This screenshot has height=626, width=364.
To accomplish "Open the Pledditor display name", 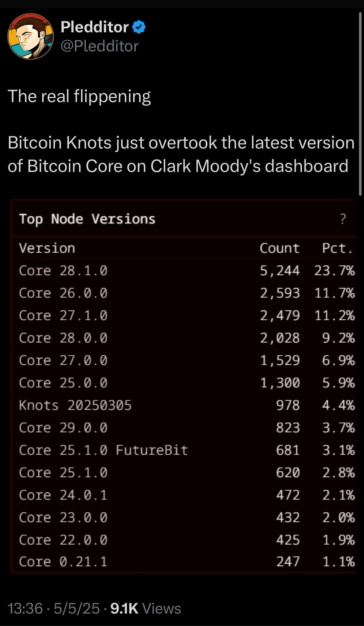I will (x=95, y=27).
